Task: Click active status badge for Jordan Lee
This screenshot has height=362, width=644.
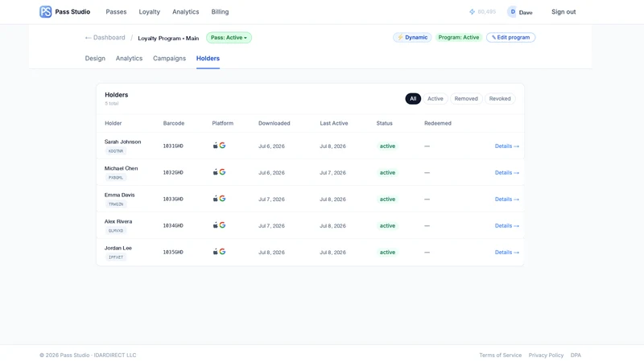Action: coord(387,253)
